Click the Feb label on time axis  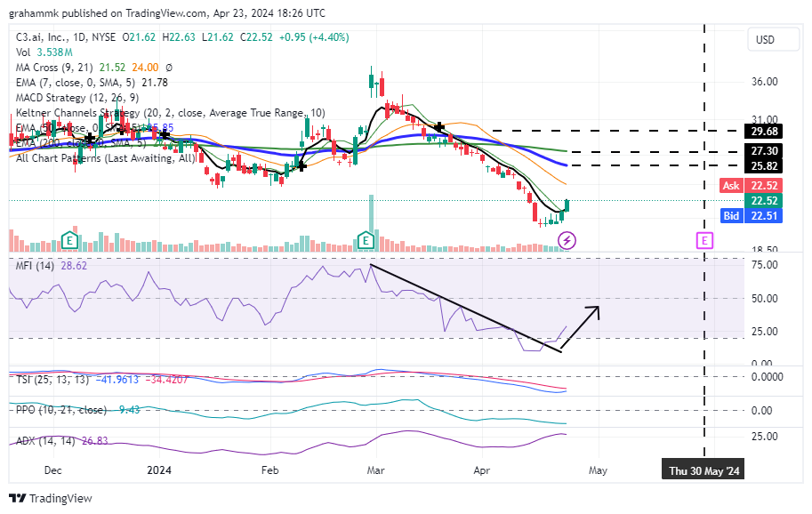(x=269, y=470)
